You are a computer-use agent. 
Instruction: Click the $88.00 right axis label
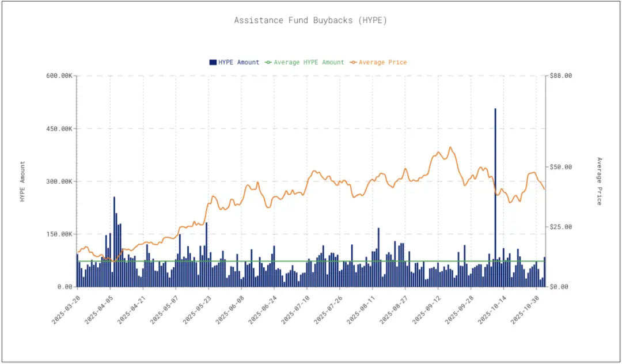tap(561, 76)
